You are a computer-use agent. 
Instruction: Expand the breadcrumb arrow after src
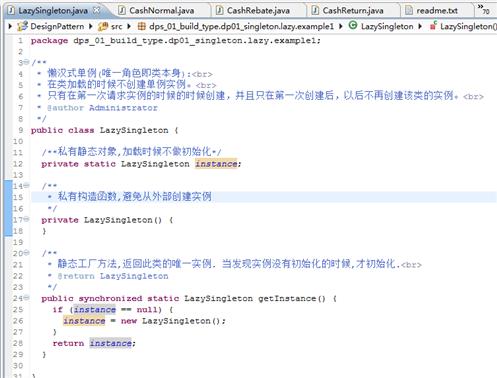(129, 26)
